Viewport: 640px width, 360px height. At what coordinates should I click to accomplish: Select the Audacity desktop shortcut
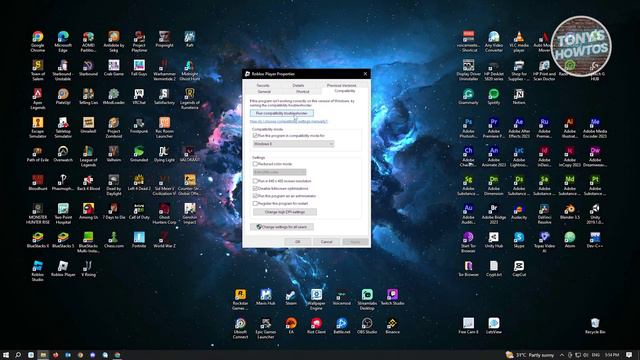pos(519,212)
